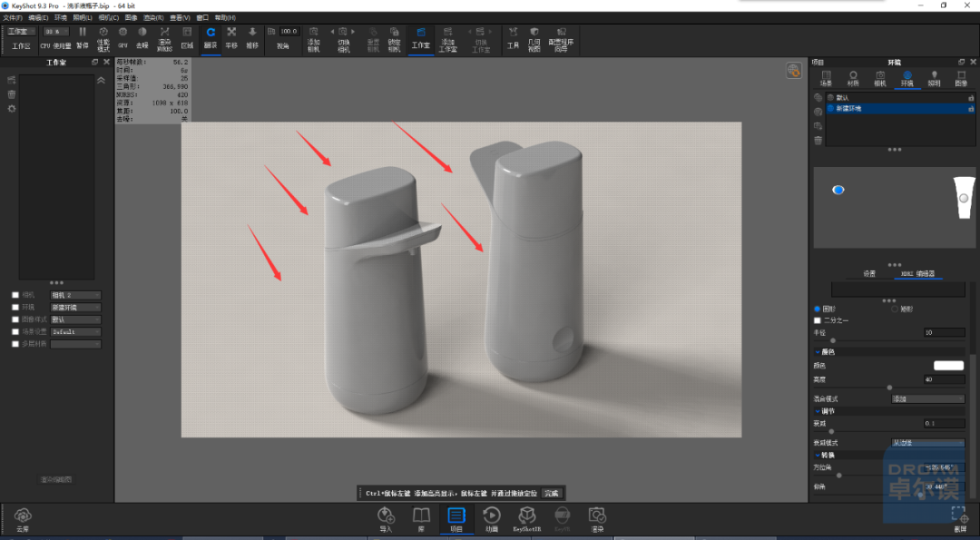Image resolution: width=980 pixels, height=540 pixels.
Task: Click the 完成 done button
Action: coord(552,493)
